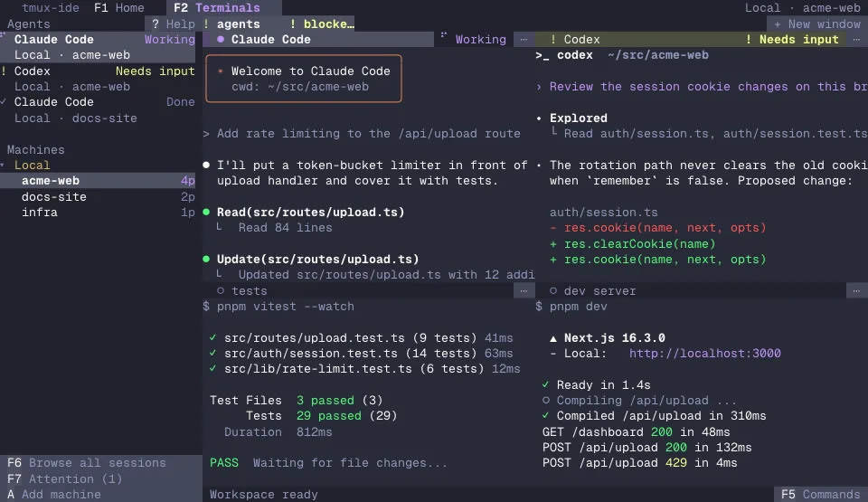Select the Codex Needs input agent
The width and height of the screenshot is (868, 502).
point(98,79)
